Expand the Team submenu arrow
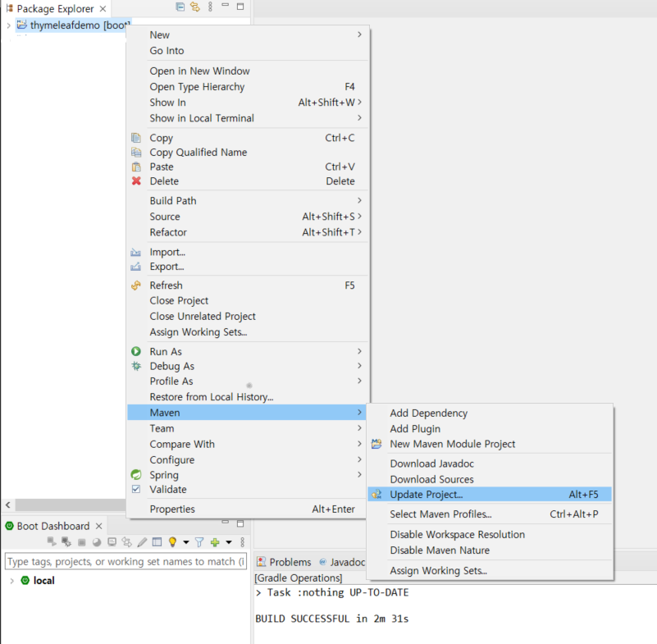657x644 pixels. [x=359, y=427]
